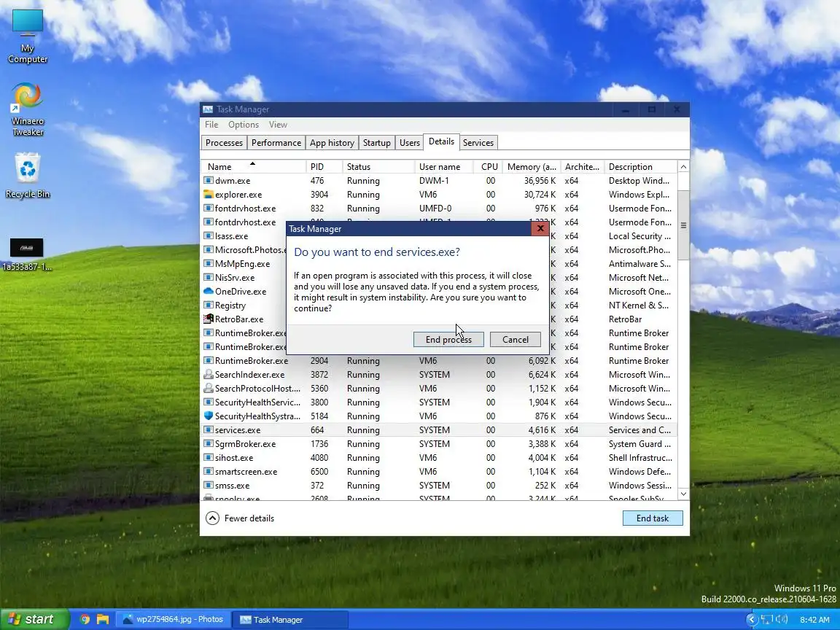Select the RuntimeBroker.exe row with PID 2904

(x=439, y=360)
